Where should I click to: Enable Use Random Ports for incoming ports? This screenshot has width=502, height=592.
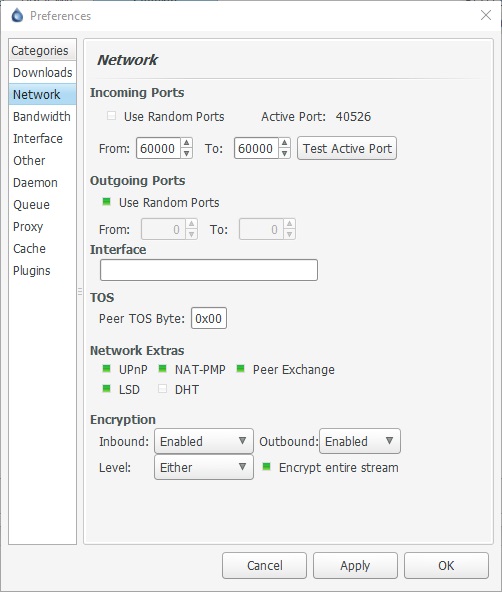(111, 116)
